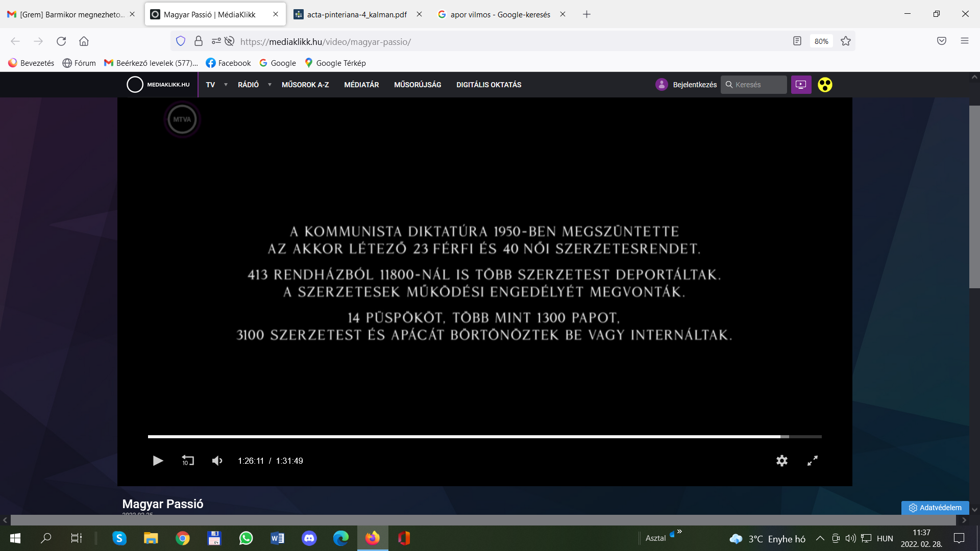Switch to acta-pinteriana PDF tab
Image resolution: width=980 pixels, height=551 pixels.
(357, 14)
